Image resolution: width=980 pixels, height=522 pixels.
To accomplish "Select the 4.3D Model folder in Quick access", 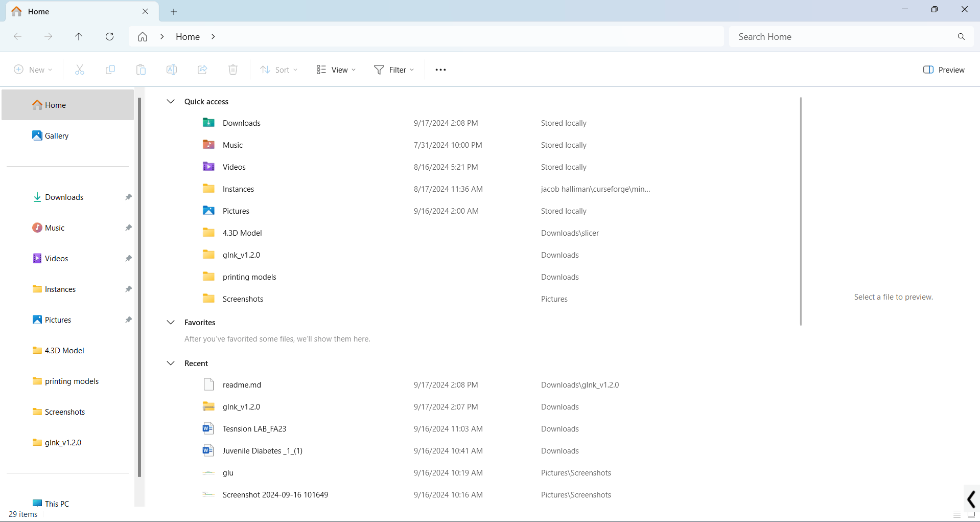I will (242, 233).
